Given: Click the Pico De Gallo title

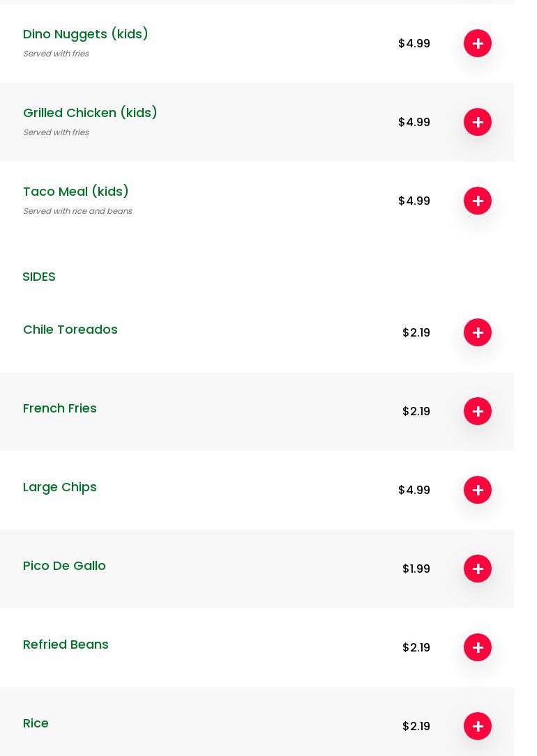Looking at the screenshot, I should pyautogui.click(x=64, y=566).
